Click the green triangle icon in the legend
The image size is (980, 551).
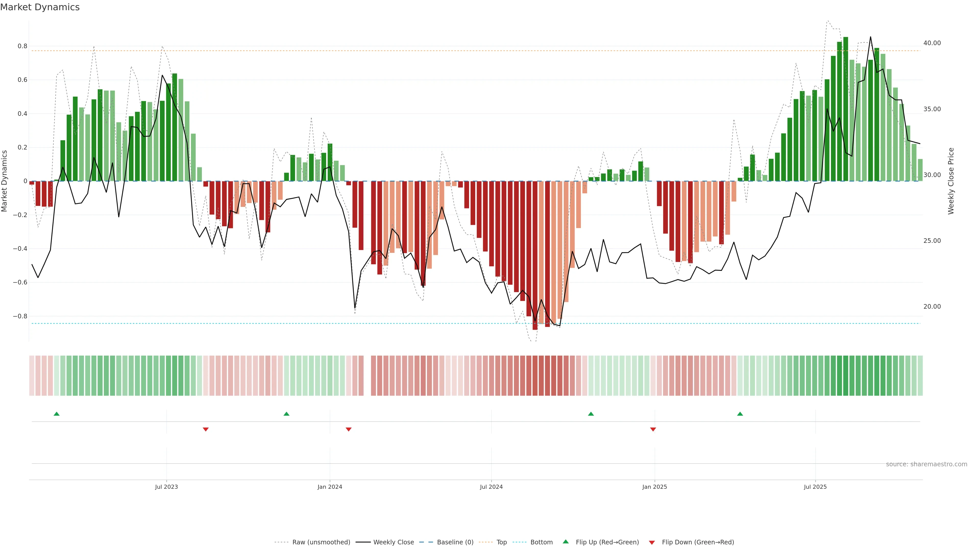pos(566,542)
